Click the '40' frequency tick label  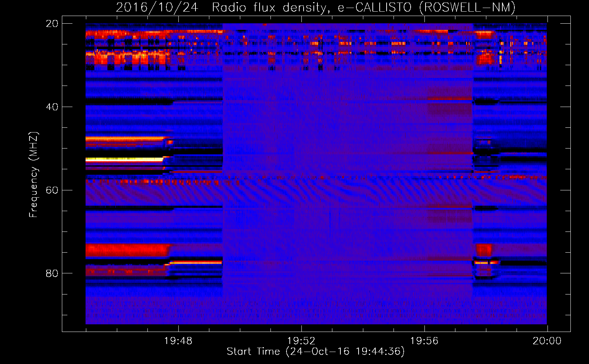[52, 107]
